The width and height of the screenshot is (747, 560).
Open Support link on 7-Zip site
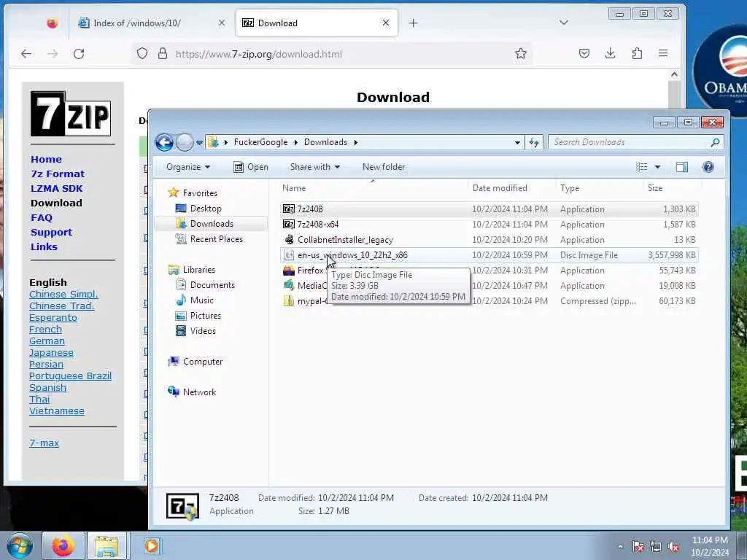click(52, 233)
